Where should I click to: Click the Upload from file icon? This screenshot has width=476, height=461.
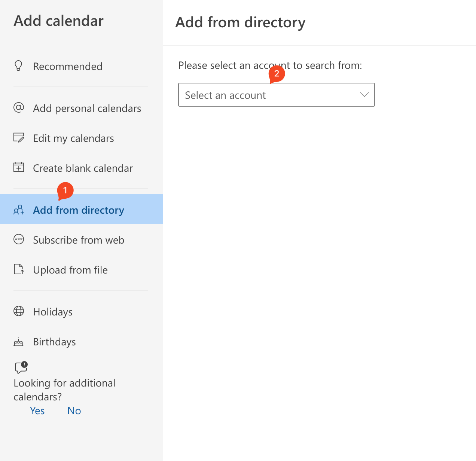(19, 269)
